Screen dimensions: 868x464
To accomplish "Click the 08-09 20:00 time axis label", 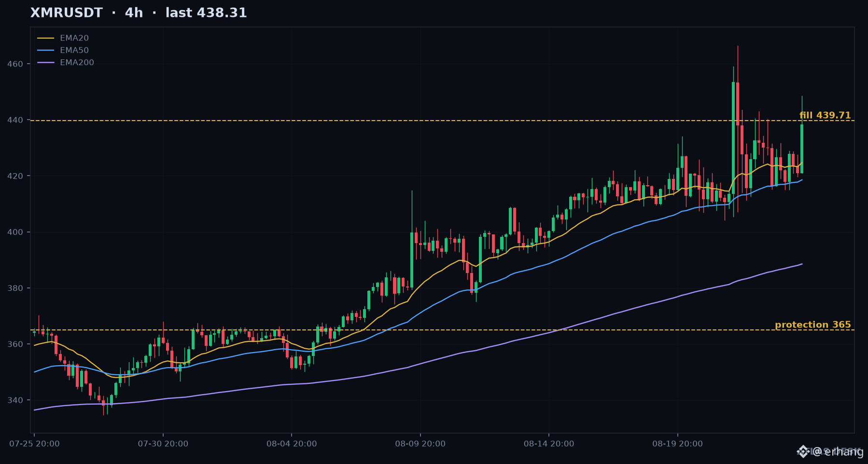I will point(420,444).
